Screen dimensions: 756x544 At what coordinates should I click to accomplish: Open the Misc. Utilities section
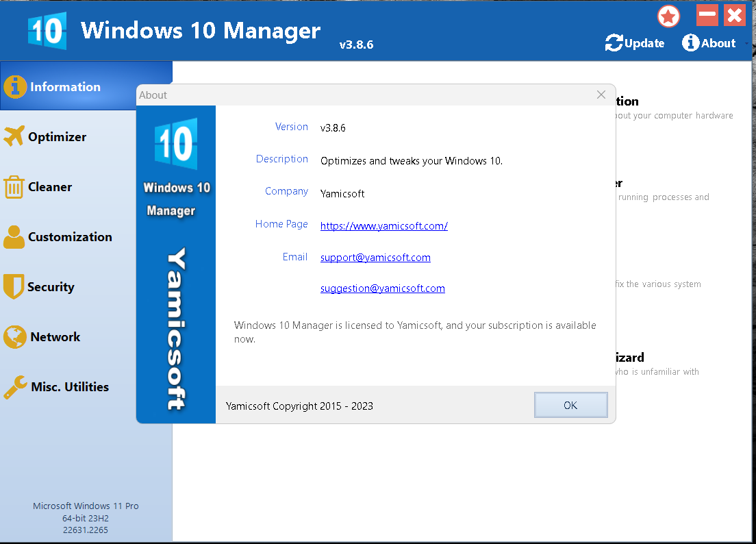point(70,387)
